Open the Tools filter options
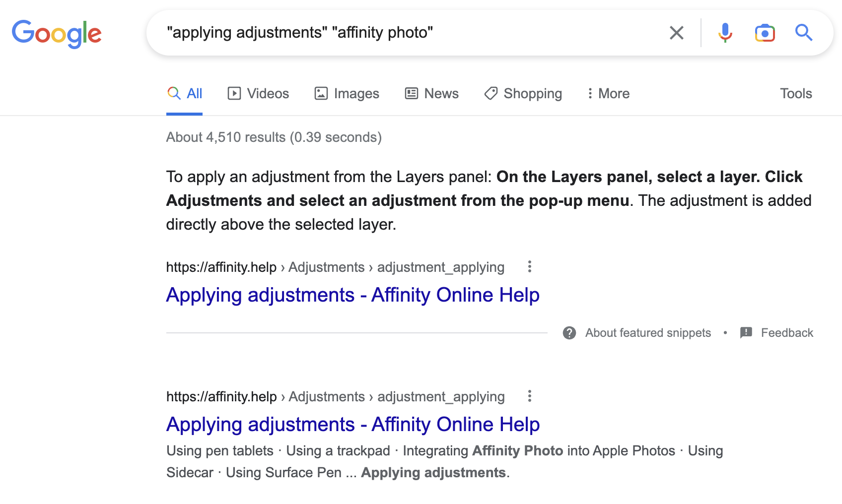 796,94
